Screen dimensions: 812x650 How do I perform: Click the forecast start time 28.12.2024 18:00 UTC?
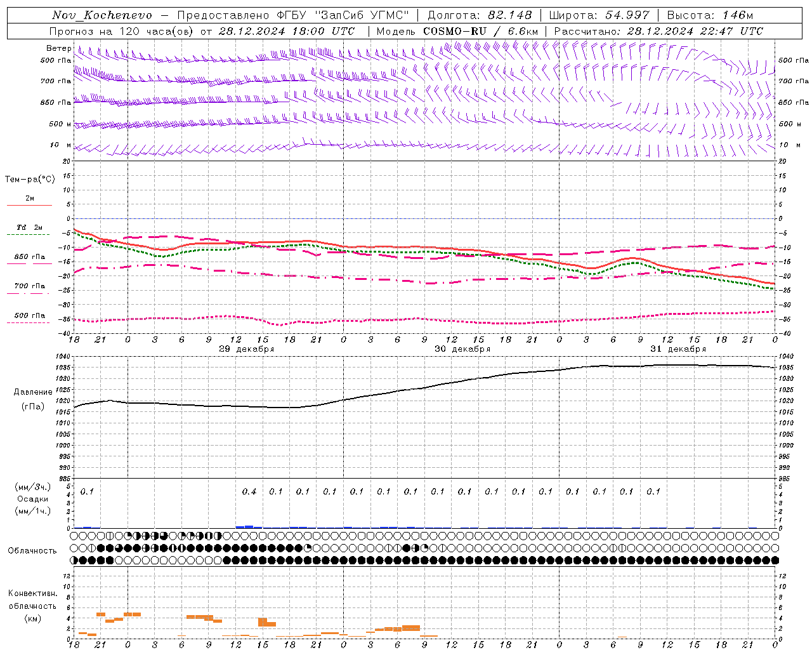[286, 31]
